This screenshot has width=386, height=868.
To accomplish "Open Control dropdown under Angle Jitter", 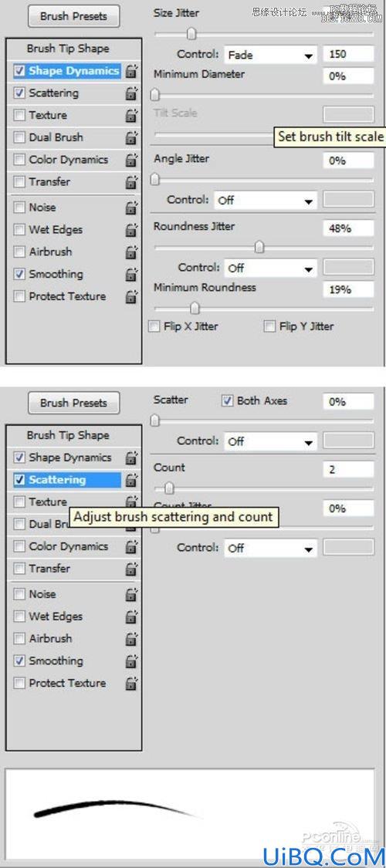I will pyautogui.click(x=266, y=201).
